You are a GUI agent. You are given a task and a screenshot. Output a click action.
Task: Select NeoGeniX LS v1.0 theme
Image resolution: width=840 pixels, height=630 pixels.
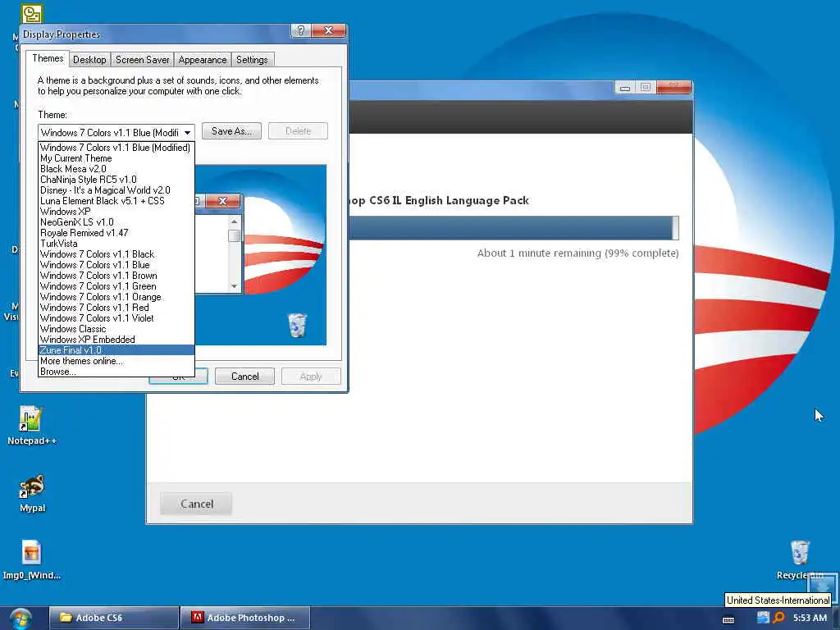[x=116, y=222]
